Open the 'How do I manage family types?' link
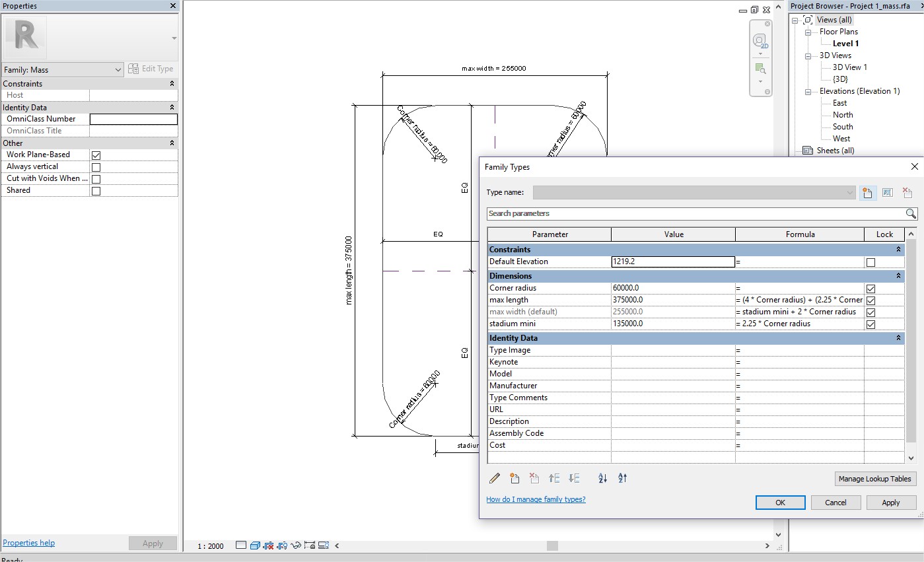 coord(536,499)
